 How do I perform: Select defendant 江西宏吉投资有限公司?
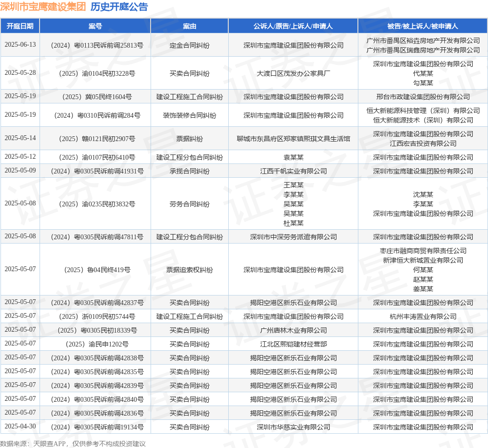tap(423, 143)
